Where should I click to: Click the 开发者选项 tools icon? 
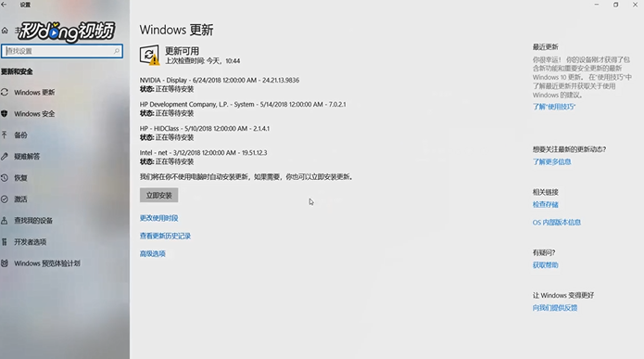point(5,242)
